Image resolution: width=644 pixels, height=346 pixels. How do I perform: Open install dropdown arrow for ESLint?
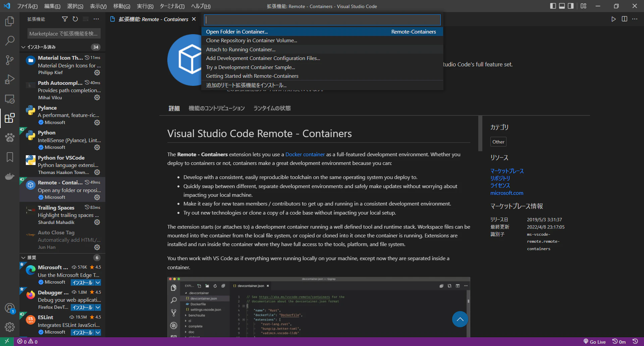pos(98,333)
